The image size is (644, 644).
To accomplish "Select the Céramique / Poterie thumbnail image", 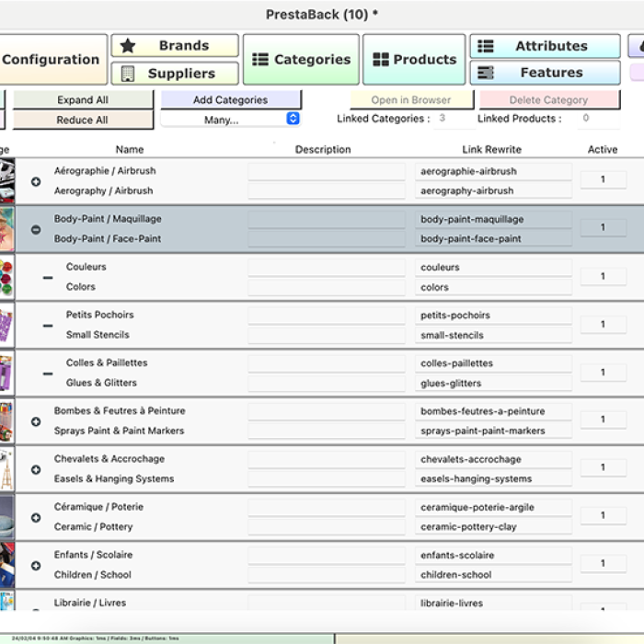I will point(7,517).
